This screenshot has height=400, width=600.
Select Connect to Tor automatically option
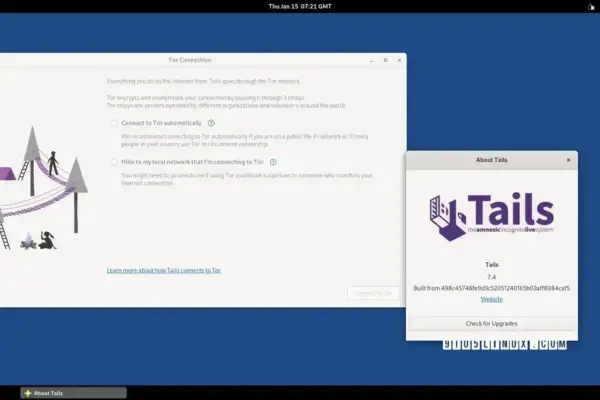pyautogui.click(x=114, y=123)
